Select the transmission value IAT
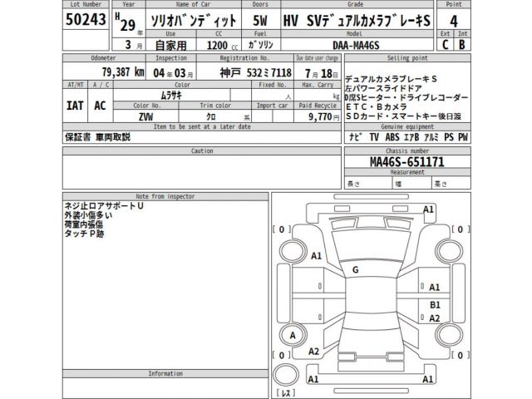The width and height of the screenshot is (532, 399). [75, 106]
